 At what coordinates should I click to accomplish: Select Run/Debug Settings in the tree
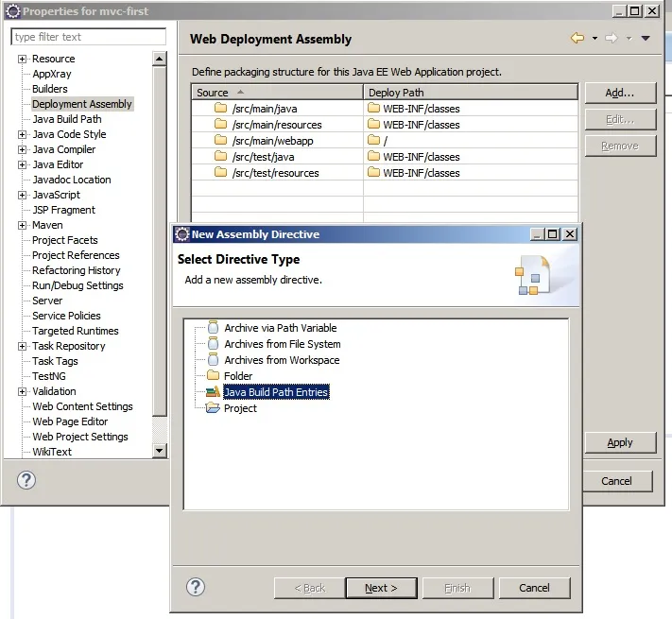click(x=78, y=285)
